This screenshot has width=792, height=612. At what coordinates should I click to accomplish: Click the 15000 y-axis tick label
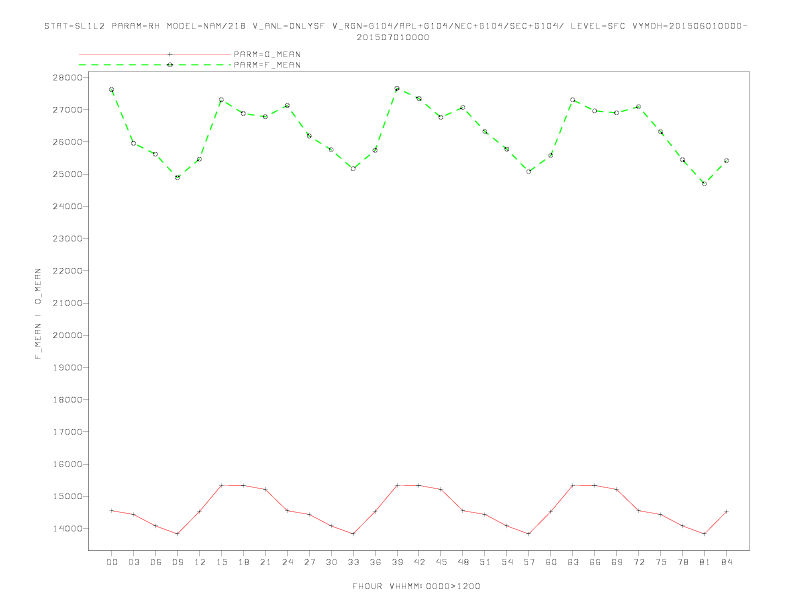(67, 496)
